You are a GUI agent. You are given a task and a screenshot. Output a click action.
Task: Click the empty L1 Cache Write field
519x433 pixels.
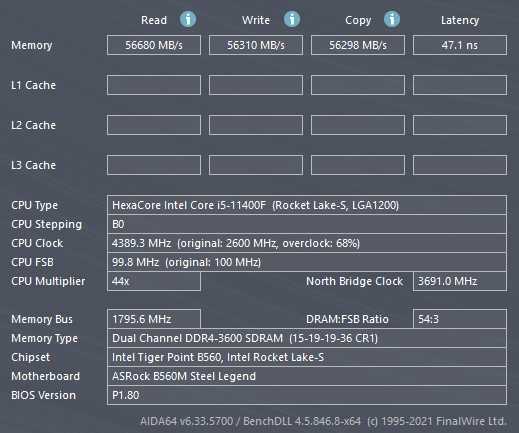256,85
